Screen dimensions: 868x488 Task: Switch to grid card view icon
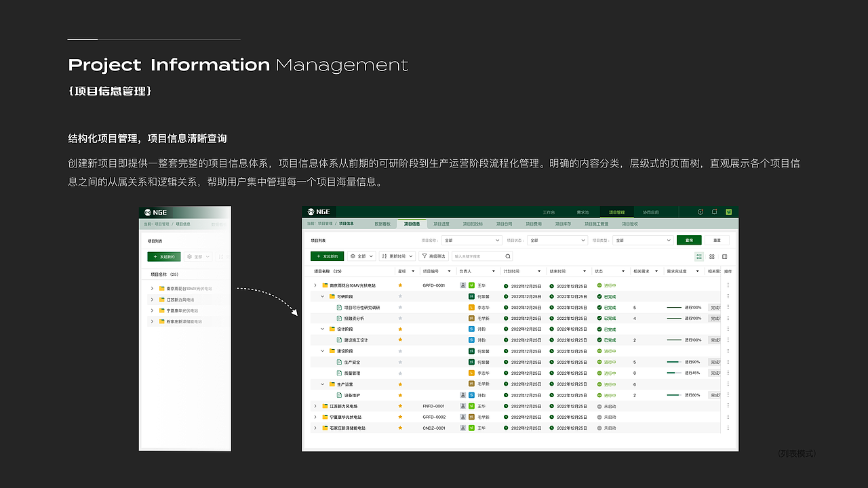(x=711, y=256)
